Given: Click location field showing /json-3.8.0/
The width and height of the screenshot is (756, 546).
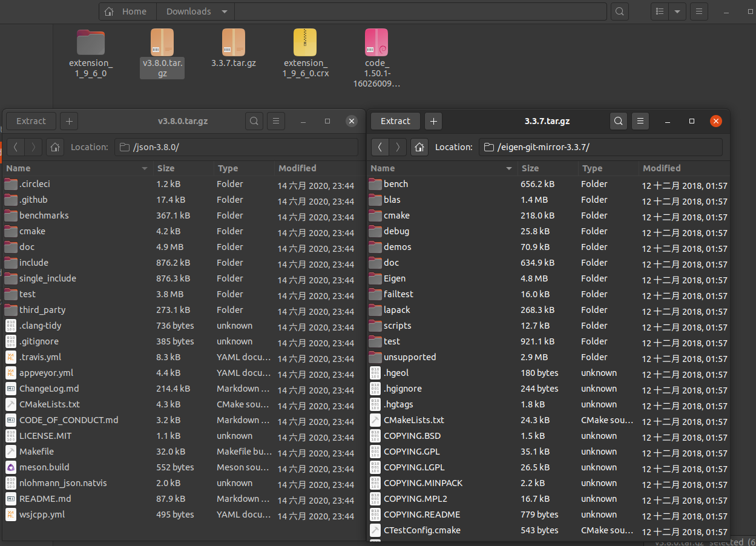Looking at the screenshot, I should coord(236,147).
